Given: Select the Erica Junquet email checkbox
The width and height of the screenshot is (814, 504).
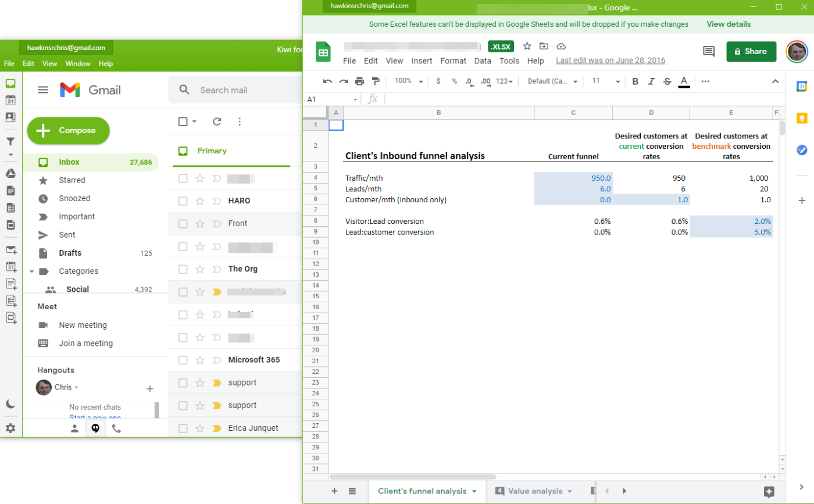Looking at the screenshot, I should (x=183, y=428).
